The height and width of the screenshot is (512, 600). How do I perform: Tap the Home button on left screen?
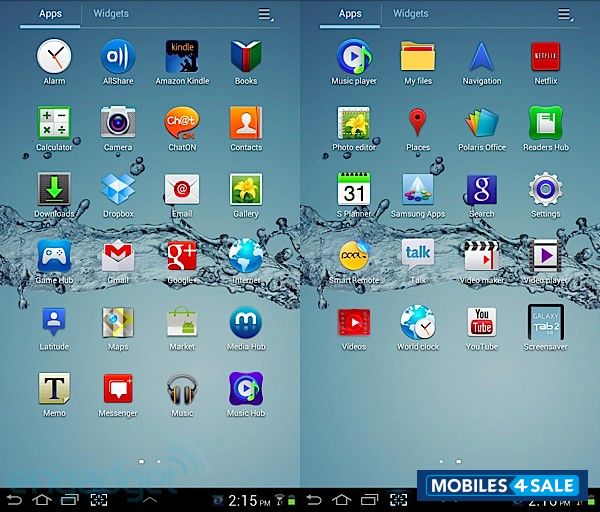tap(42, 500)
